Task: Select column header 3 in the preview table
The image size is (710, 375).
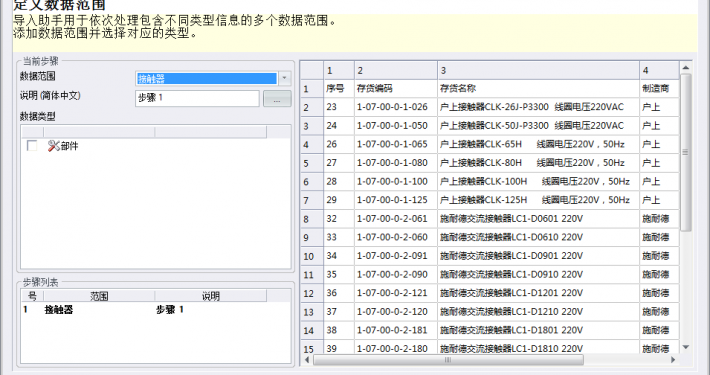Action: 539,70
